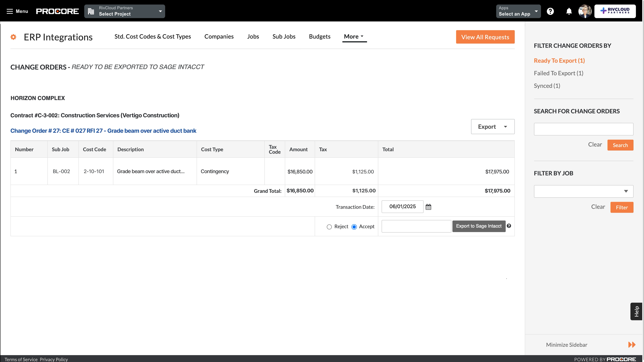Open the user profile avatar
The image size is (644, 362).
(585, 11)
